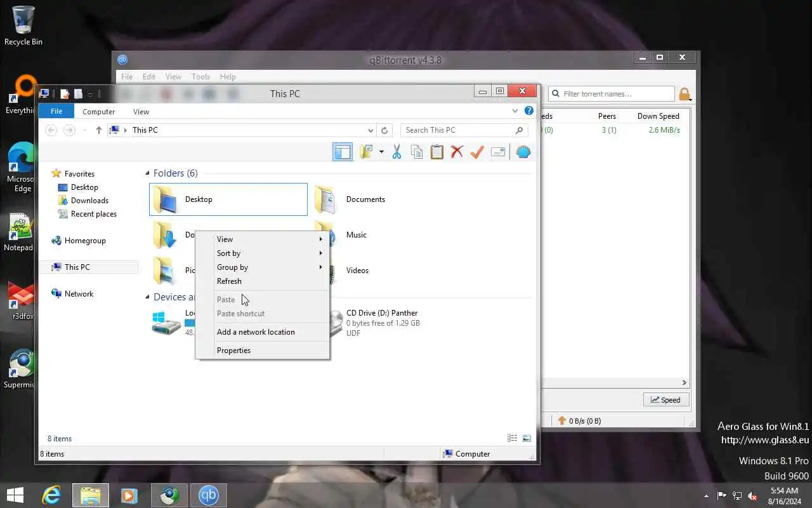Open the folder options dropdown arrow
Viewport: 812px width, 508px height.
tap(381, 152)
